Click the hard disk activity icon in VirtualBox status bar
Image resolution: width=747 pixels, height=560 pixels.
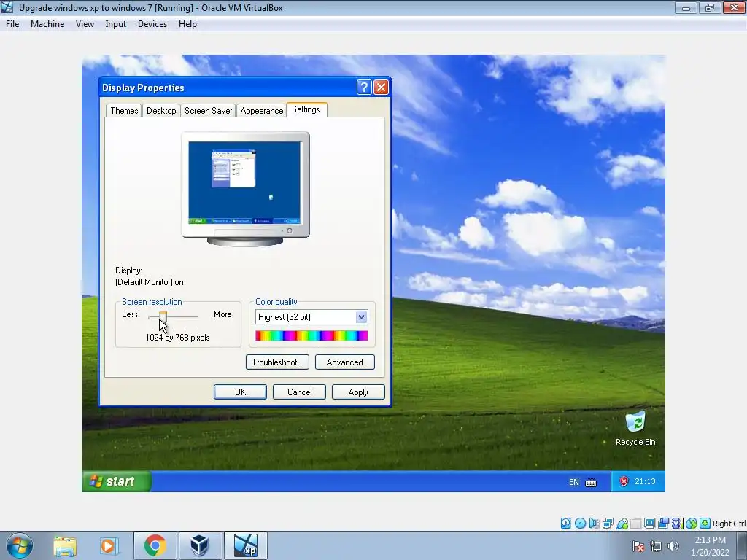565,524
